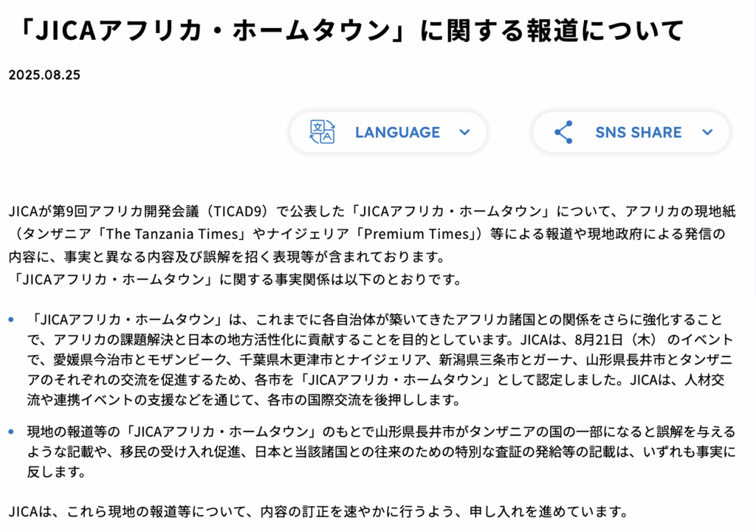Click the share network icon

point(563,132)
